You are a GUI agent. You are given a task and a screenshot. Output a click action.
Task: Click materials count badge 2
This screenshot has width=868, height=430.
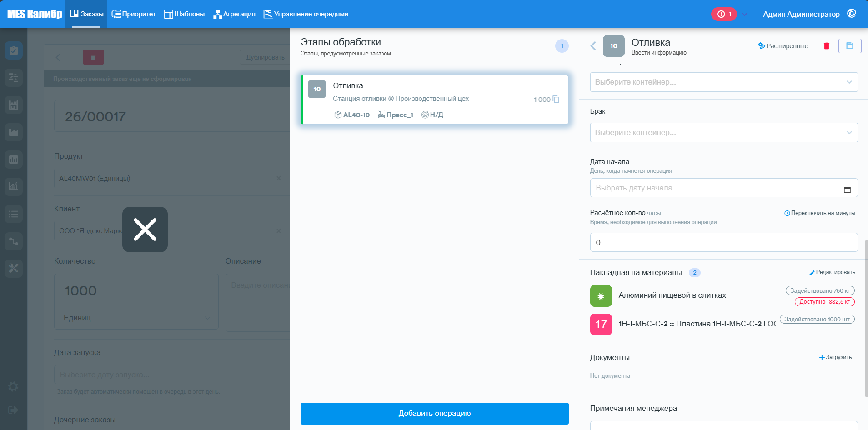695,273
